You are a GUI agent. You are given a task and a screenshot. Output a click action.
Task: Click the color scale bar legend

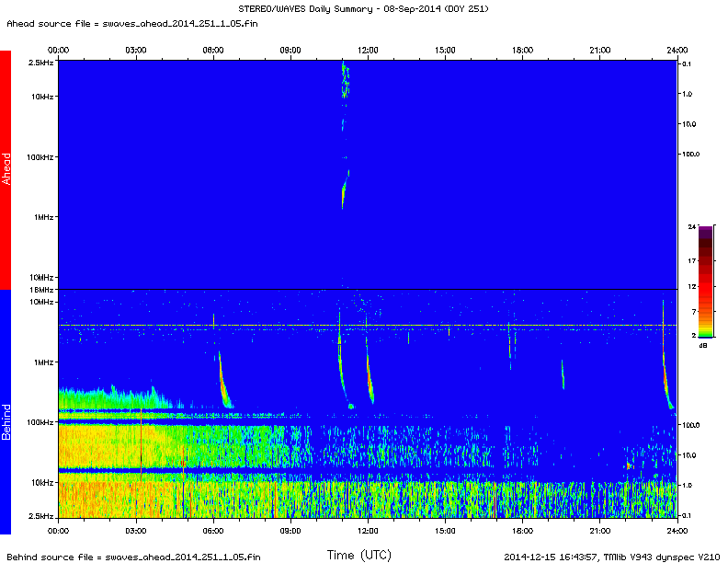click(x=705, y=281)
